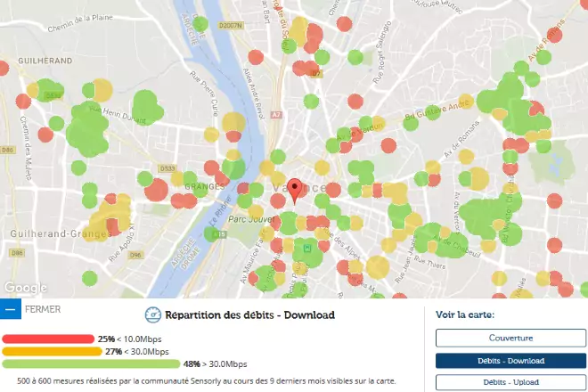The image size is (588, 392).
Task: Click the orange under 30.0Mbps bar
Action: tap(51, 352)
